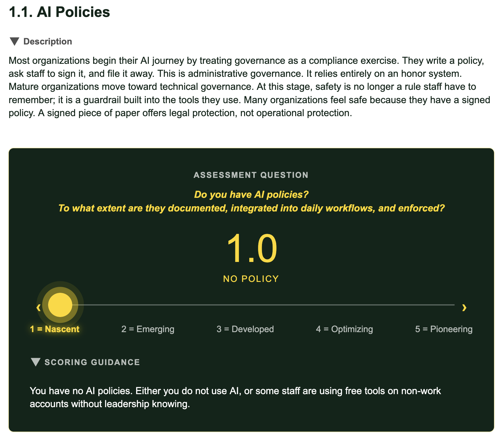
Task: Click the 'Do you have AI policies?' question
Action: [x=251, y=194]
